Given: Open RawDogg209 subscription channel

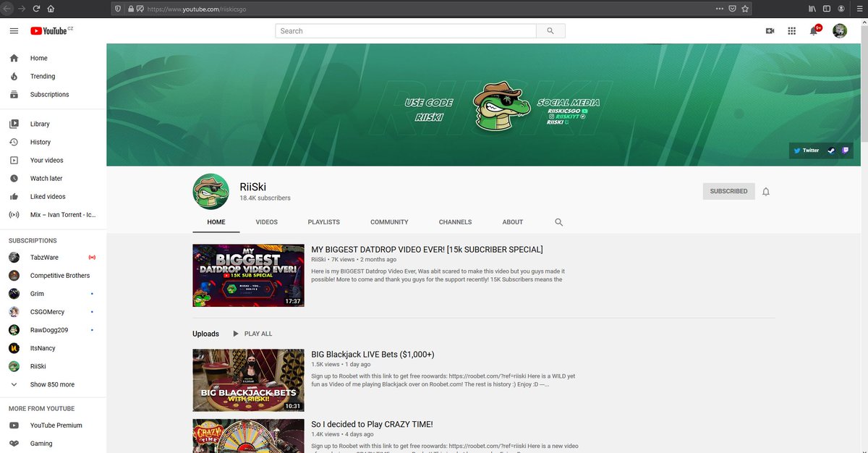Looking at the screenshot, I should tap(53, 330).
